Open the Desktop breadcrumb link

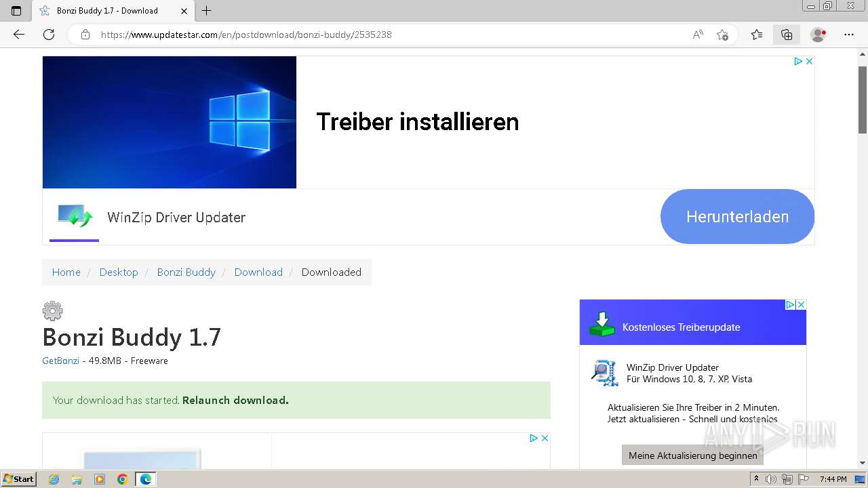coord(119,272)
